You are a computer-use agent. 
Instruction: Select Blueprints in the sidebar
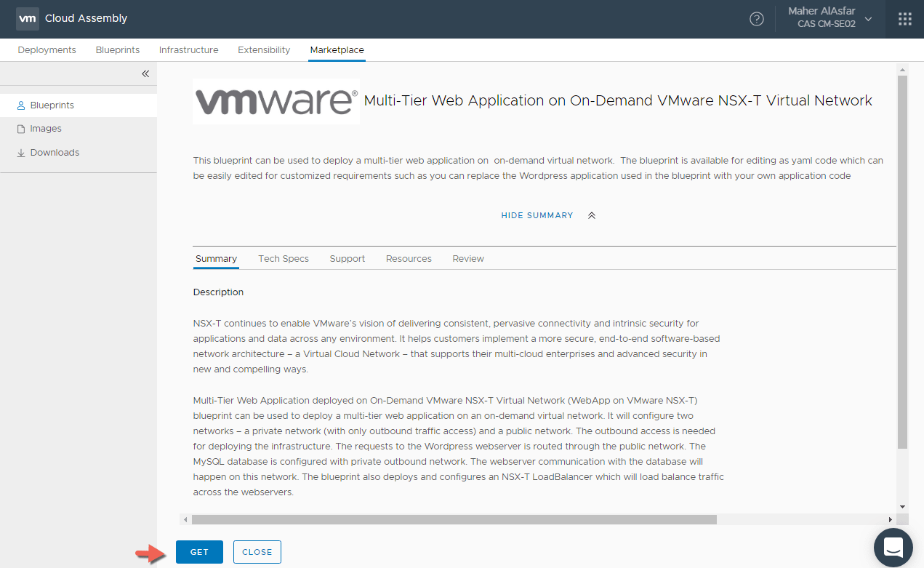(x=52, y=105)
